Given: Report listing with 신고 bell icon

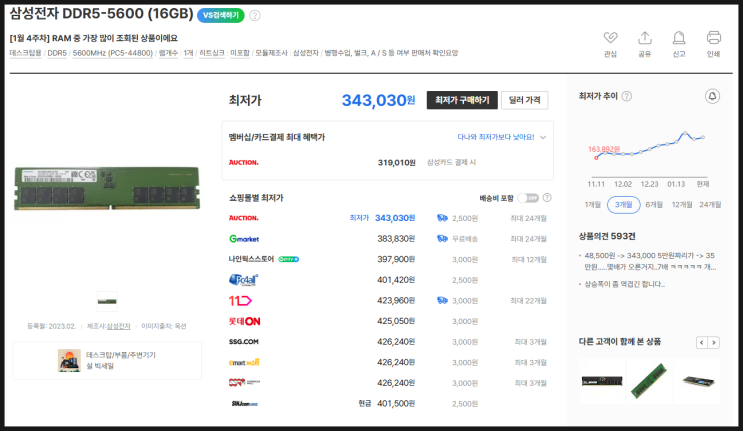Looking at the screenshot, I should tap(679, 37).
